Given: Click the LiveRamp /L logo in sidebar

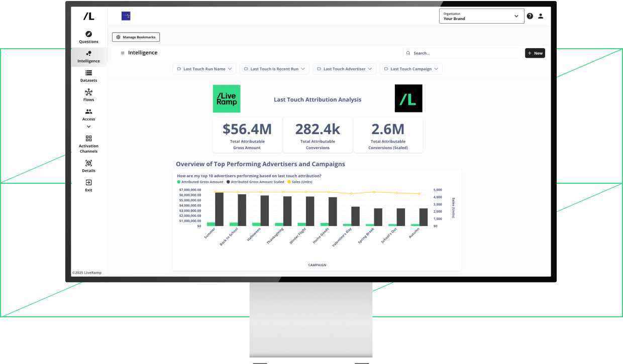Looking at the screenshot, I should 88,16.
